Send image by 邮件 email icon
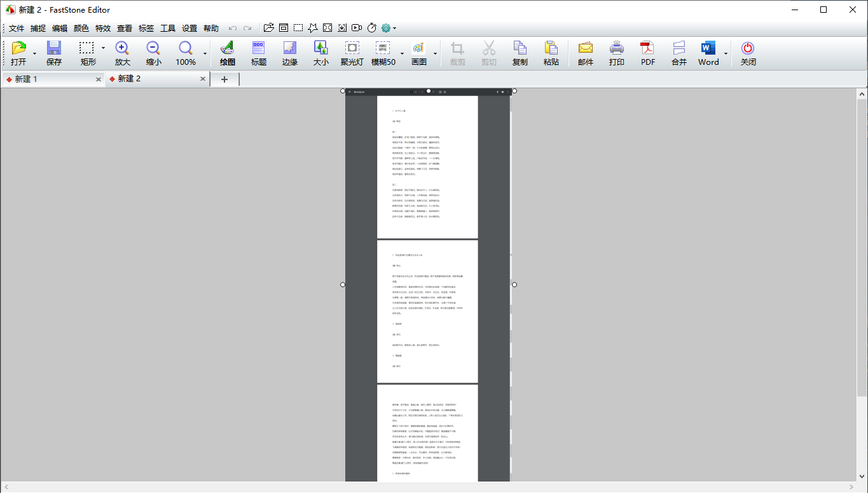Viewport: 868px width, 493px height. [x=586, y=54]
